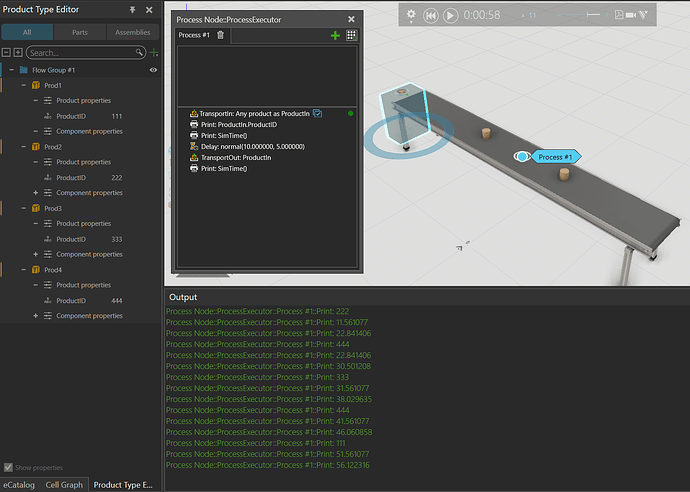The width and height of the screenshot is (690, 492).
Task: Adjust the simulation speed slider
Action: pos(583,15)
